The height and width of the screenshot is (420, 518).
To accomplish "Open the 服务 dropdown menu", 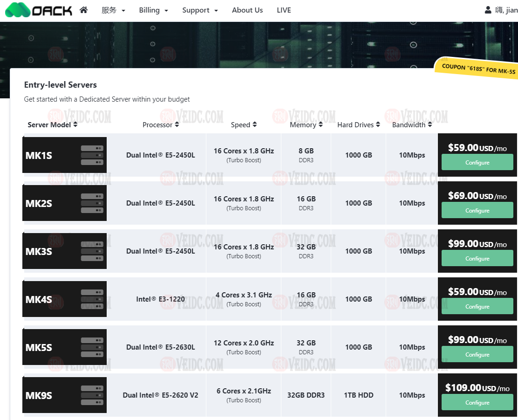I will point(113,10).
